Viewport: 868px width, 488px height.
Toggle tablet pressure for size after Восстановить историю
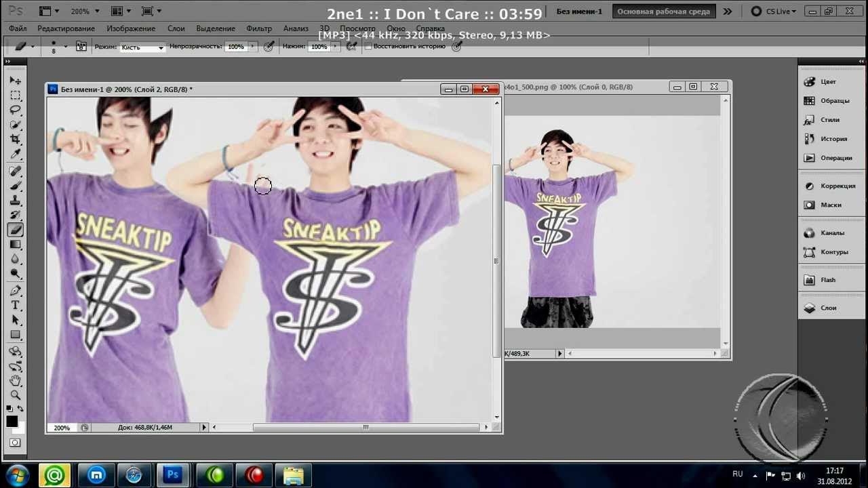coord(456,46)
